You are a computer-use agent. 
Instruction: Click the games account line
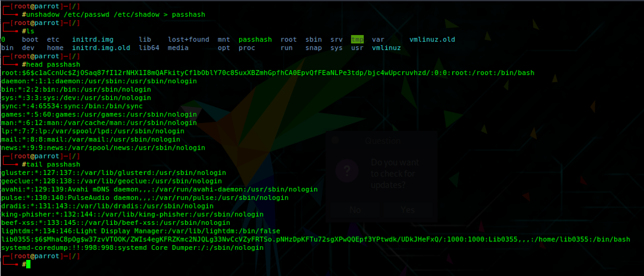[x=99, y=115]
